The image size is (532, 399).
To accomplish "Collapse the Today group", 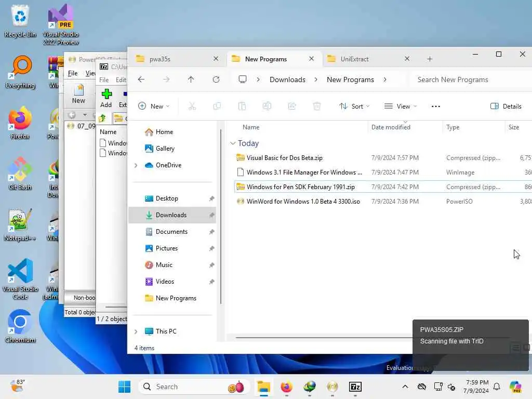I will (233, 143).
